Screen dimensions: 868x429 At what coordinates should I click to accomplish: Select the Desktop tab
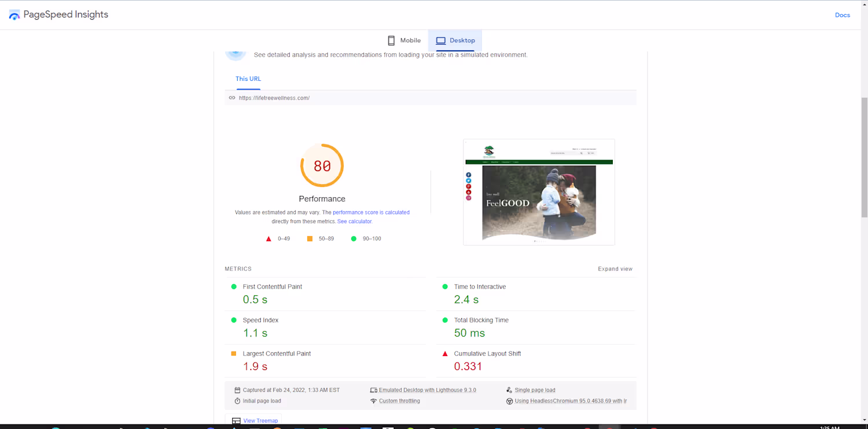[x=455, y=40]
